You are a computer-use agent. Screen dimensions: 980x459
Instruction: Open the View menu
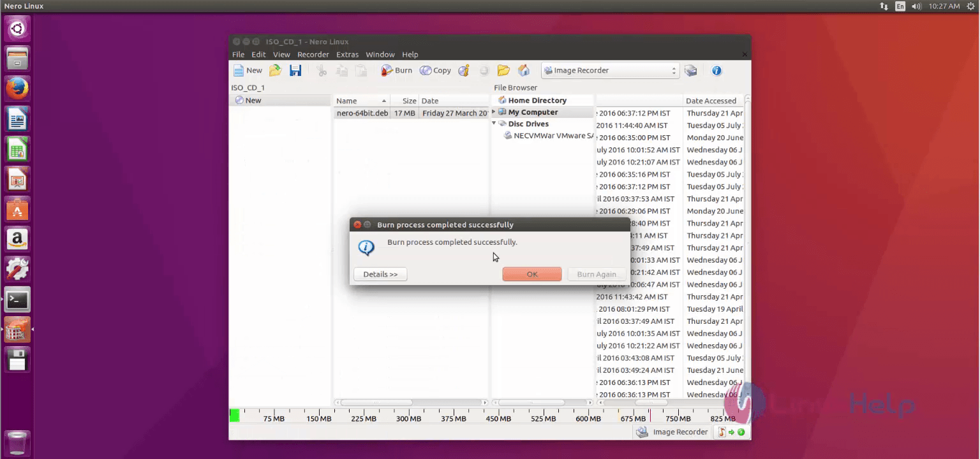coord(281,54)
